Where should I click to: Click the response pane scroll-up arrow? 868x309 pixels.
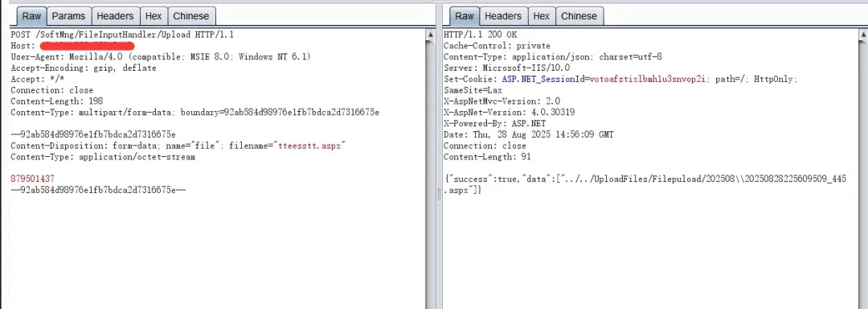click(863, 35)
